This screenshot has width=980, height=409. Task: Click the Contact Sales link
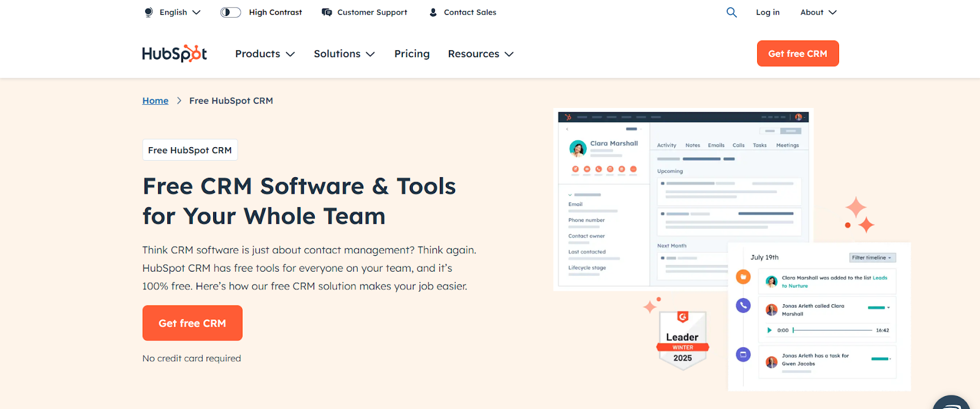[x=470, y=12]
